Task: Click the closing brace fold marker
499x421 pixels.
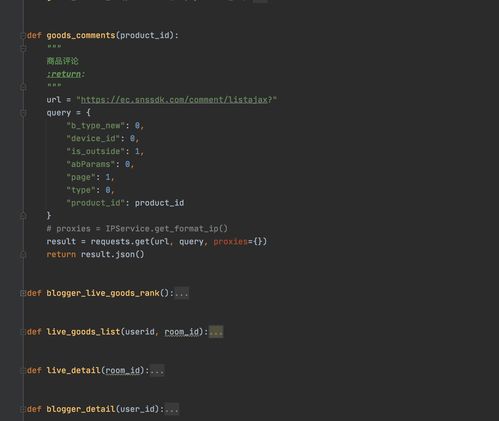Action: tap(23, 216)
